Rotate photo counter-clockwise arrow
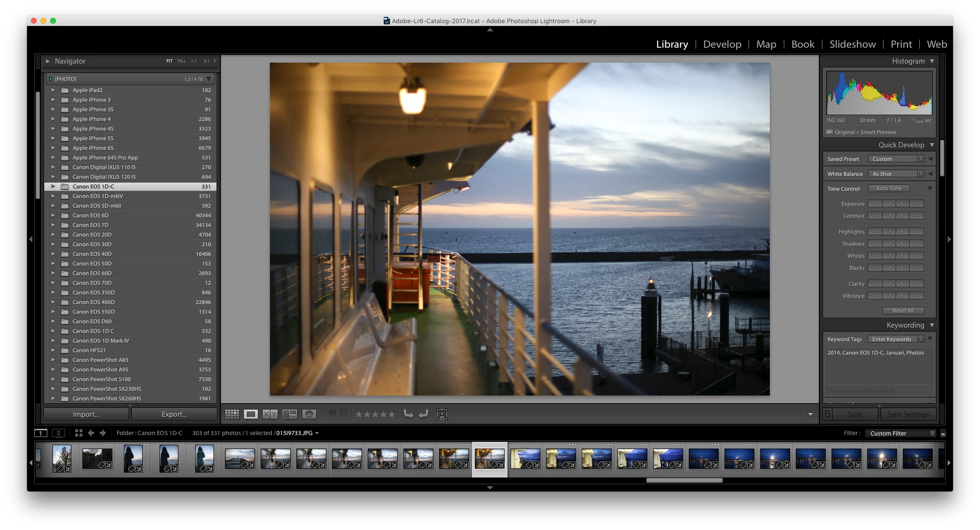The height and width of the screenshot is (530, 980). [x=408, y=414]
